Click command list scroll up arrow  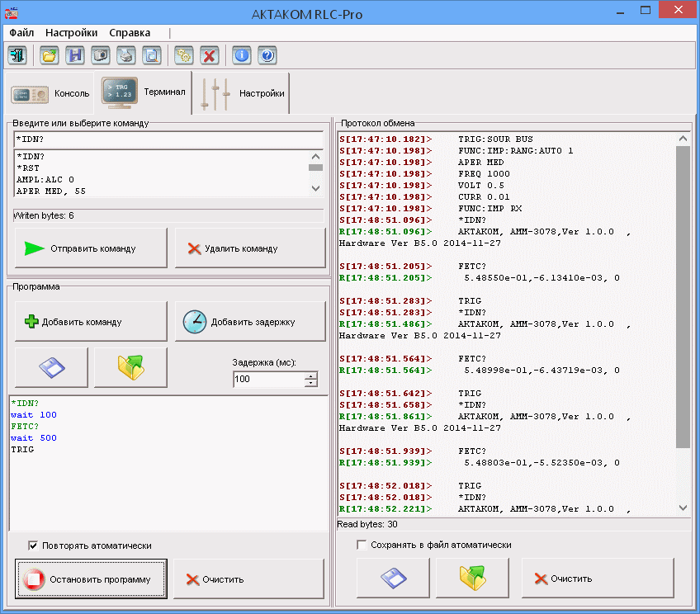pos(315,156)
